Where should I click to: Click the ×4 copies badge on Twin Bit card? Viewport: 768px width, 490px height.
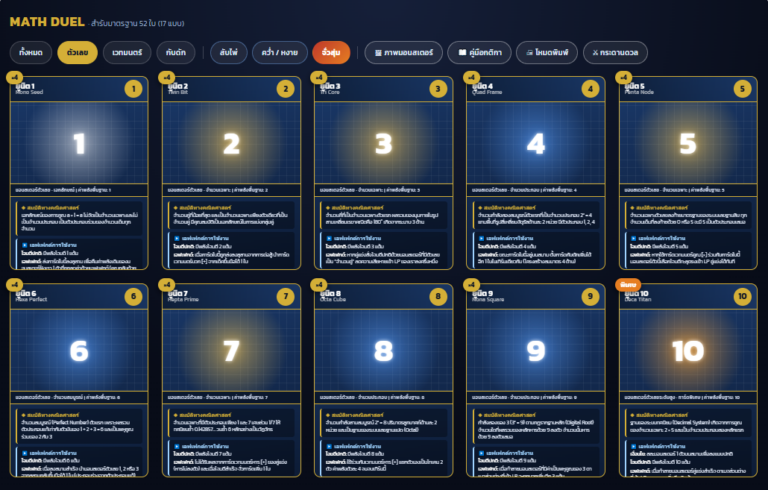[x=167, y=77]
